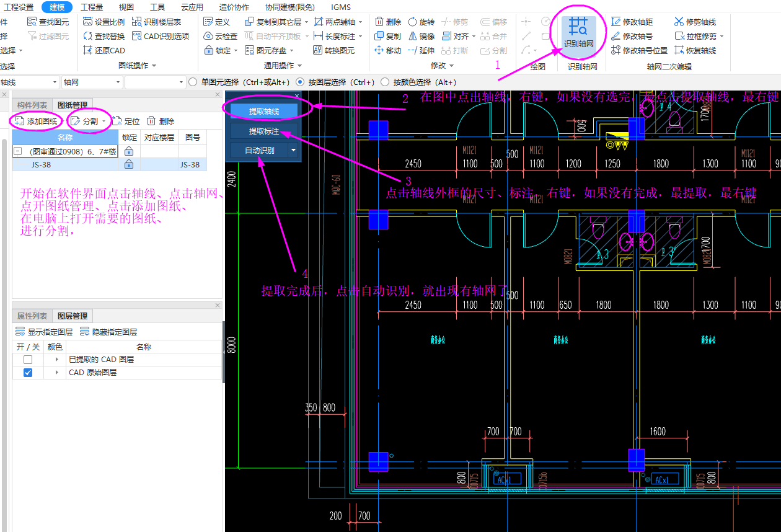Image resolution: width=781 pixels, height=532 pixels.
Task: Toggle lock icon for JS-38 row
Action: click(129, 164)
